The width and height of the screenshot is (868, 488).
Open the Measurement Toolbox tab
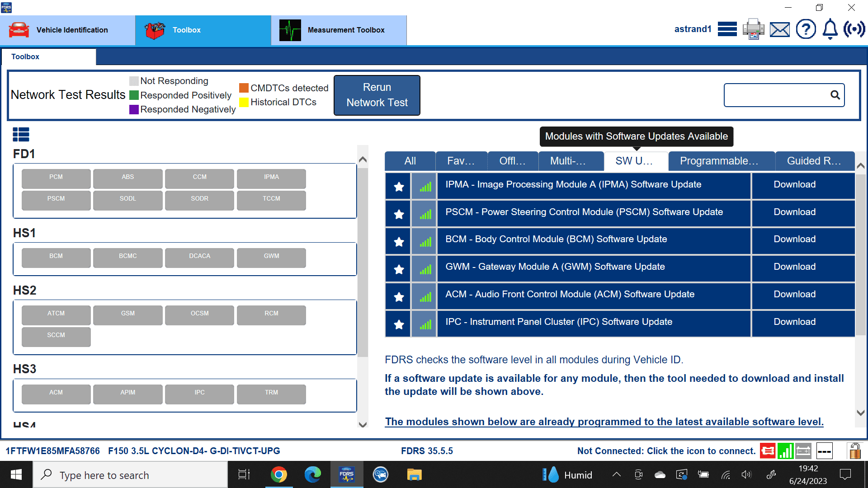(339, 30)
